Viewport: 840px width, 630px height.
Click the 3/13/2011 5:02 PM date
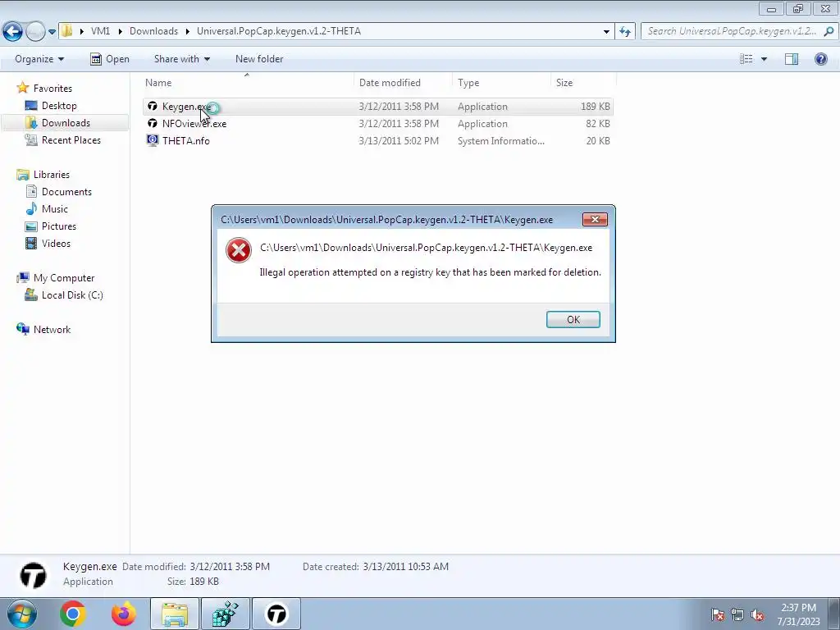(x=399, y=141)
